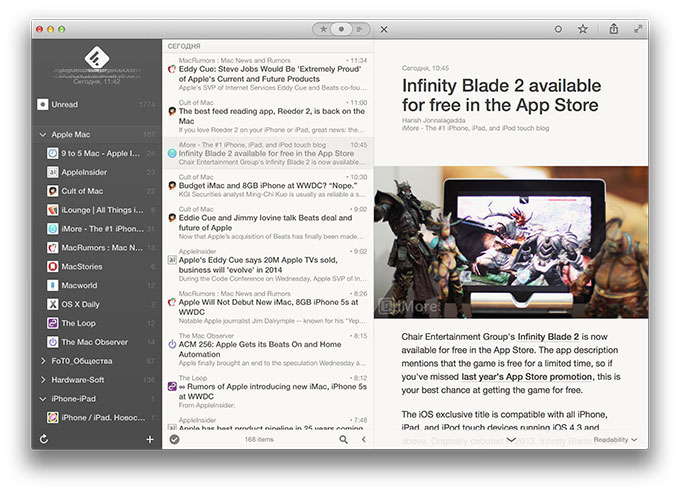Open the Macworld feed
Image resolution: width=680 pixels, height=493 pixels.
click(97, 285)
